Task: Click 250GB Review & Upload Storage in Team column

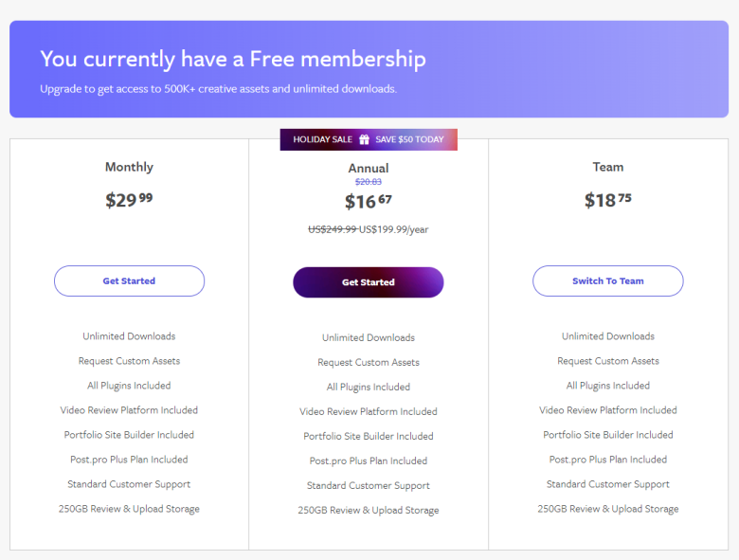Action: pyautogui.click(x=608, y=509)
